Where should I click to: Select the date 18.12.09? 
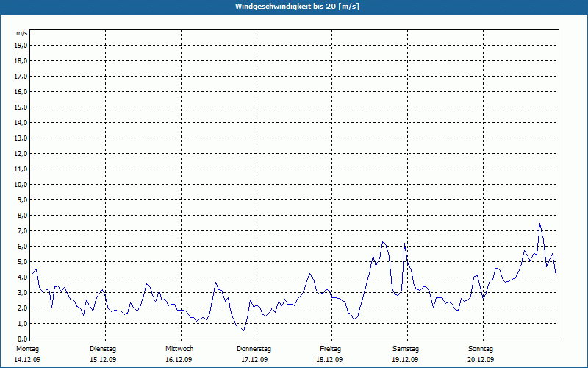coord(329,360)
